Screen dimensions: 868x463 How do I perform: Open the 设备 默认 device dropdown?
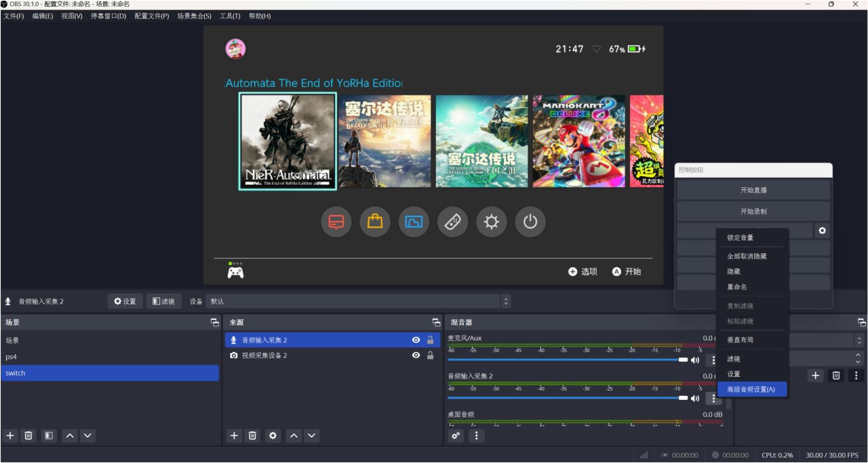[x=359, y=301]
